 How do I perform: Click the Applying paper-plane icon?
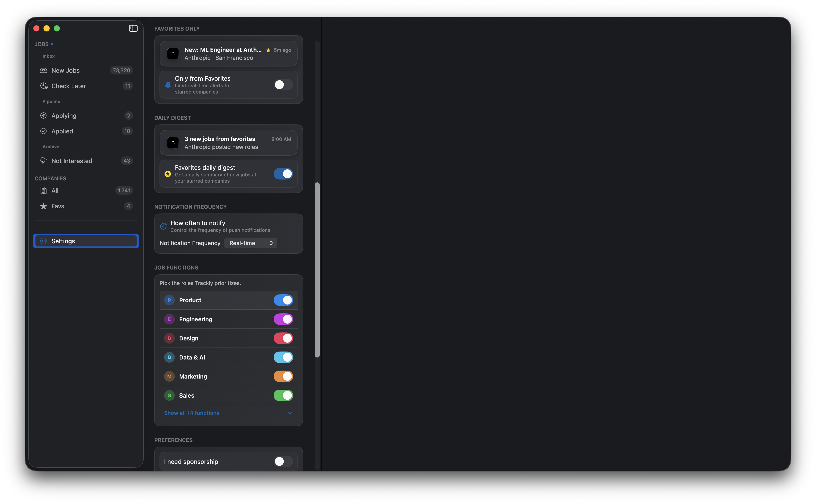[43, 116]
